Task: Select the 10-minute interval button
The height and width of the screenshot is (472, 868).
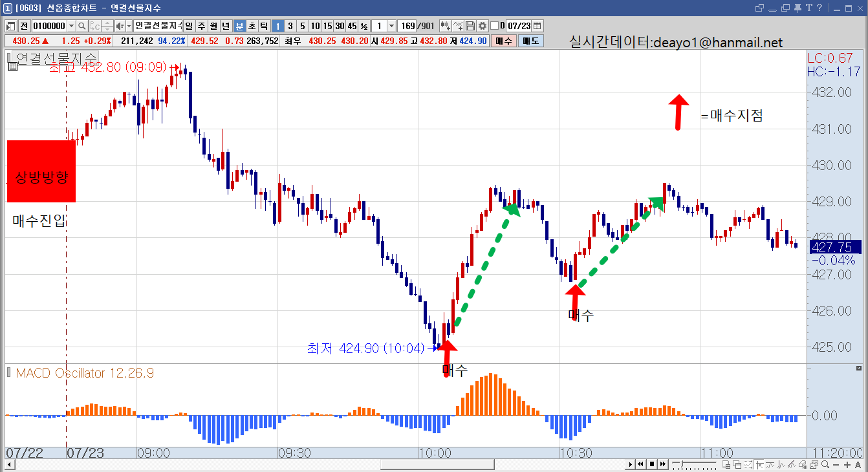Action: click(315, 26)
